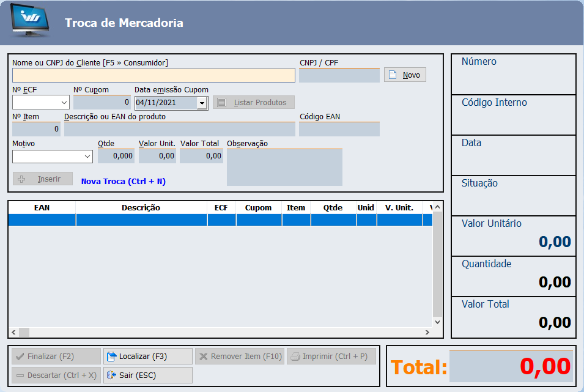
Task: Click the Novo new document button
Action: (405, 75)
